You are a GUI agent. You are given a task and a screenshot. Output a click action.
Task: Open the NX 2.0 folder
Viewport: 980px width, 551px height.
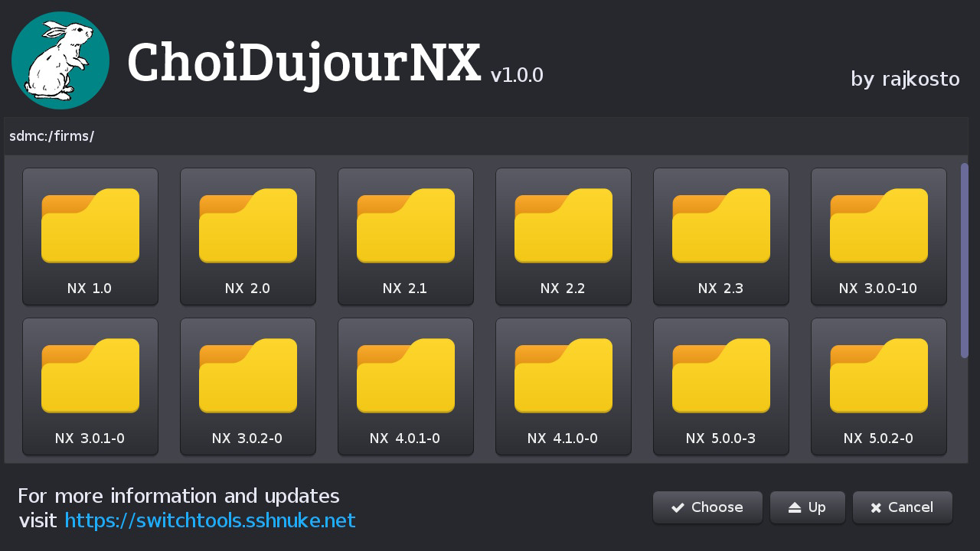(248, 236)
